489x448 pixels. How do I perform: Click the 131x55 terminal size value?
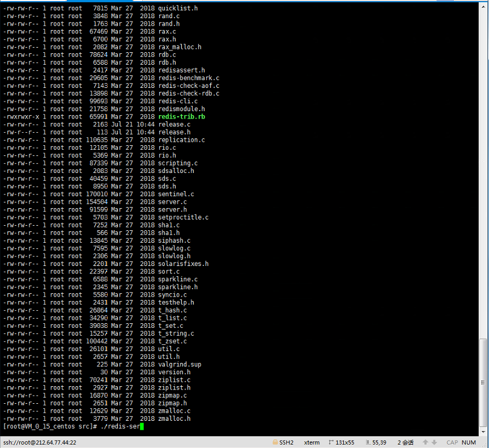pyautogui.click(x=345, y=442)
